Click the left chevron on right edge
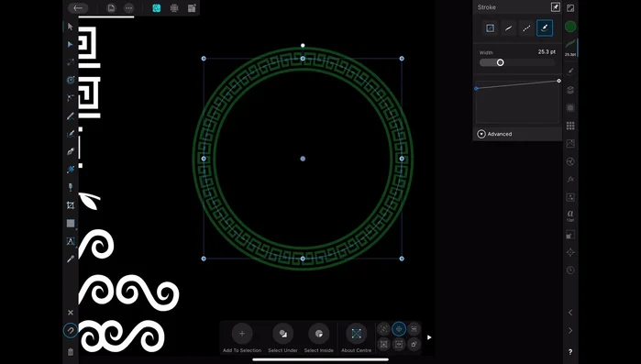The width and height of the screenshot is (641, 364). tap(570, 313)
